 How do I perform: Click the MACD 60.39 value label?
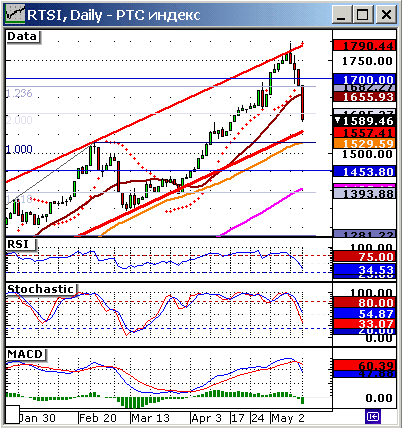(x=365, y=365)
